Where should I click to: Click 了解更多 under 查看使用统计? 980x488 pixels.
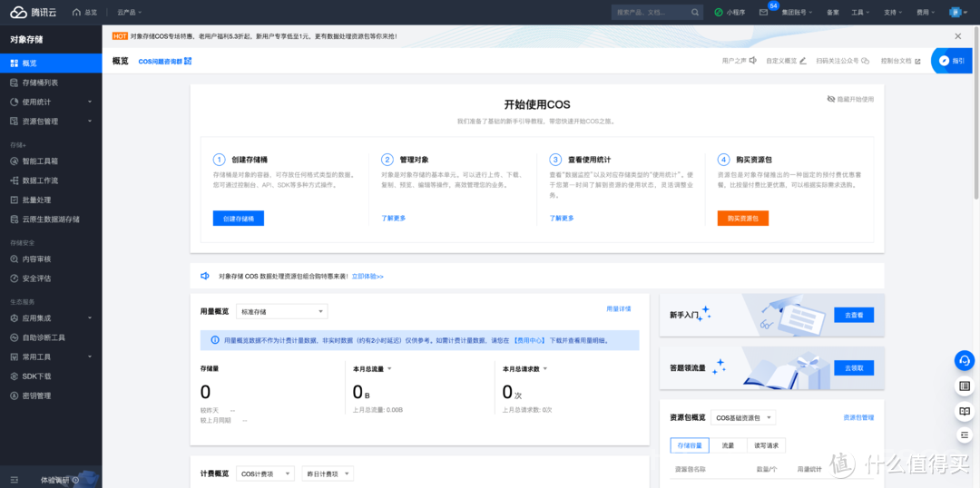point(562,218)
